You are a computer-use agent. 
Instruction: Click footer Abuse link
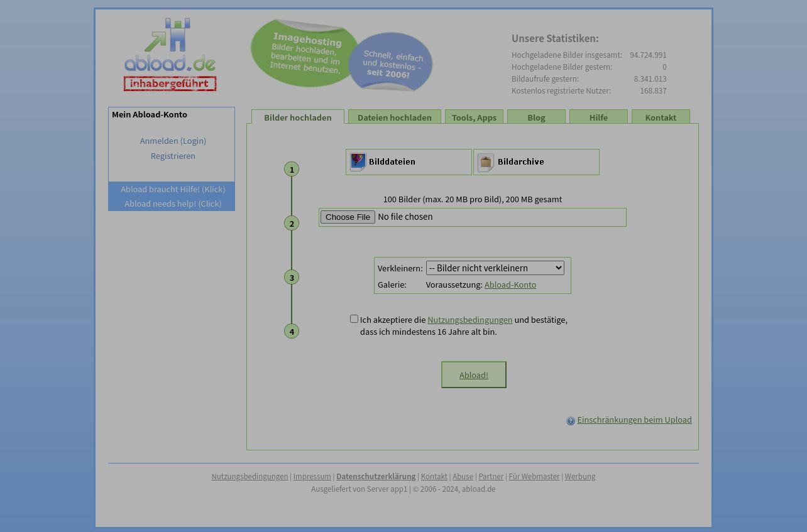tap(463, 477)
